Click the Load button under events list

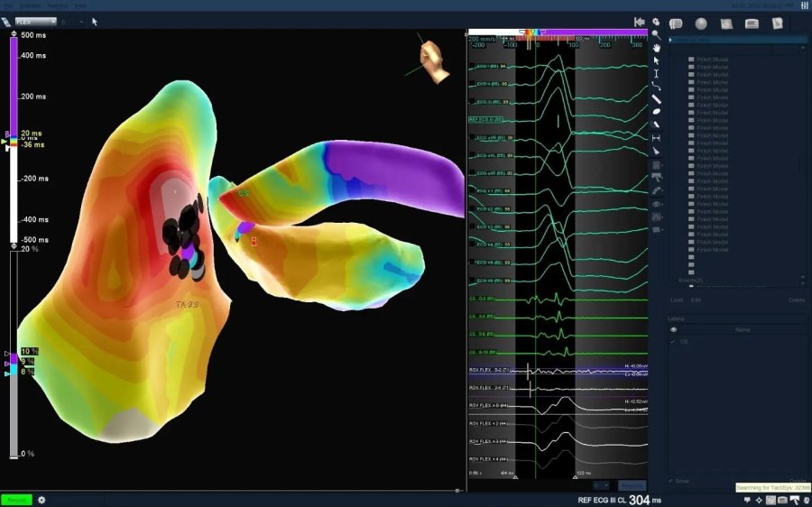pos(677,300)
